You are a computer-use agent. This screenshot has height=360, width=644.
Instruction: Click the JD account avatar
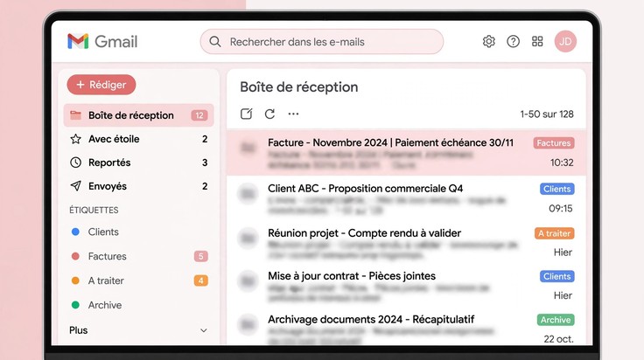pyautogui.click(x=565, y=41)
